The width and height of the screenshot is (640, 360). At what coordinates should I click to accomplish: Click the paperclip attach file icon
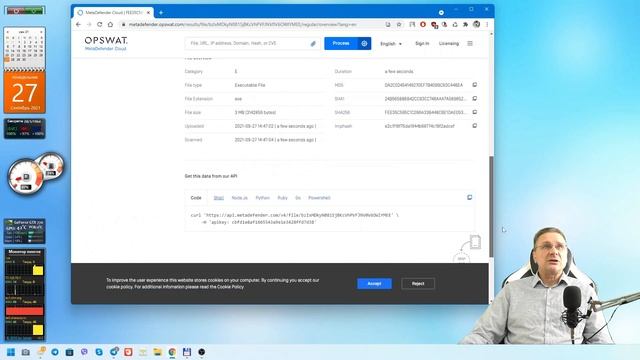[313, 43]
